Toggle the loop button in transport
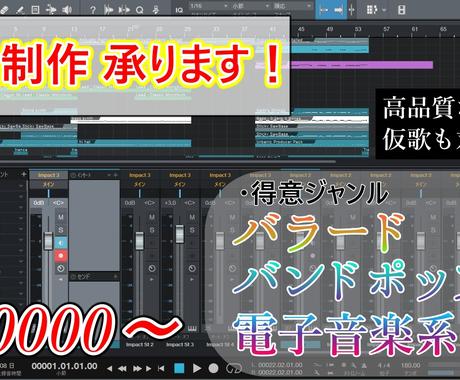The height and width of the screenshot is (380, 460). click(x=233, y=368)
